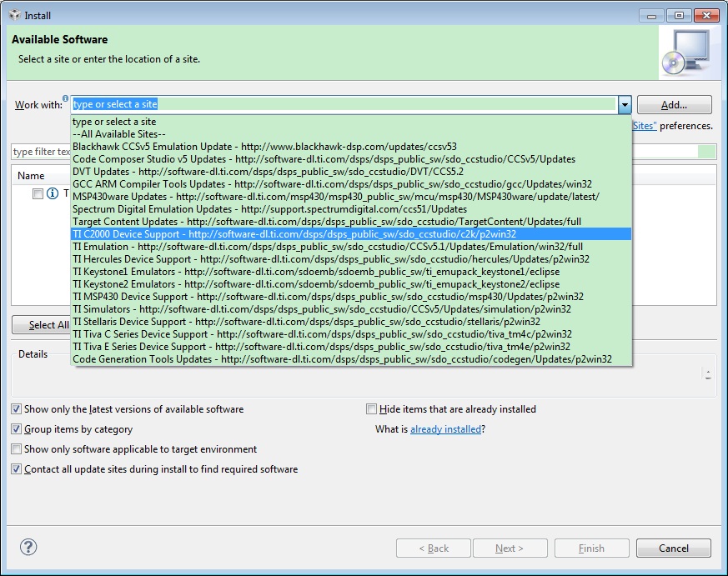Select --All Available Sites-- entry
728x576 pixels.
[351, 134]
